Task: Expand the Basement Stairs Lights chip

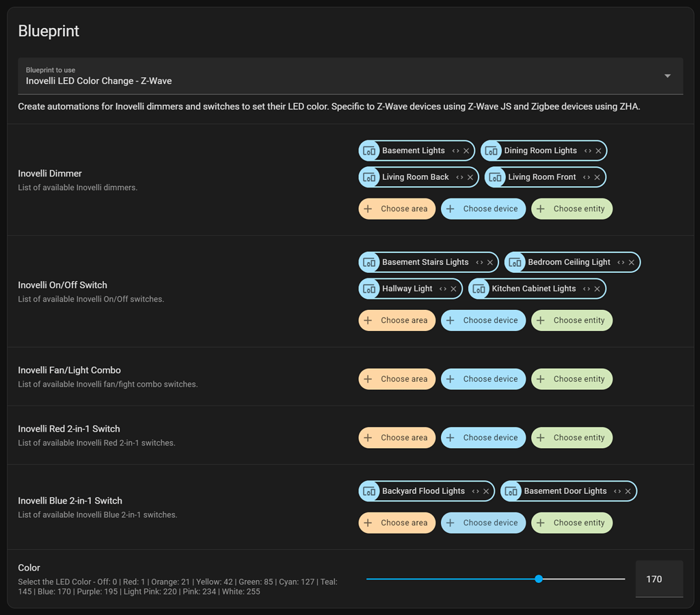Action: pyautogui.click(x=479, y=263)
